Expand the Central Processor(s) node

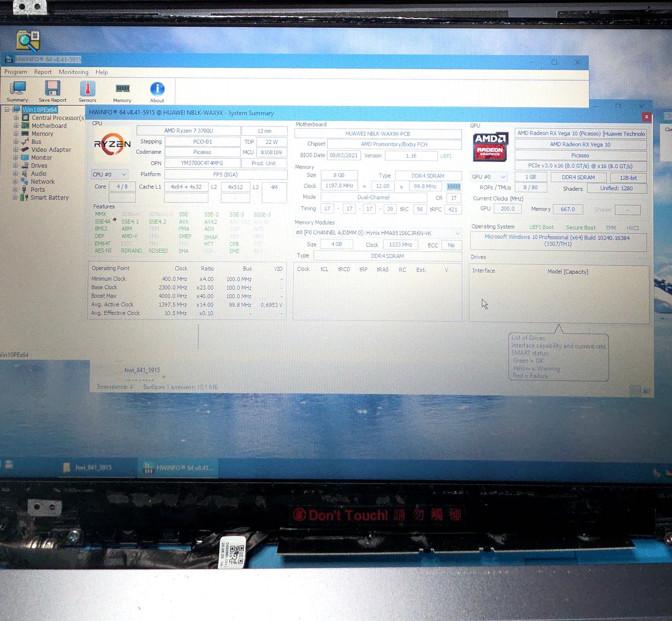point(16,118)
